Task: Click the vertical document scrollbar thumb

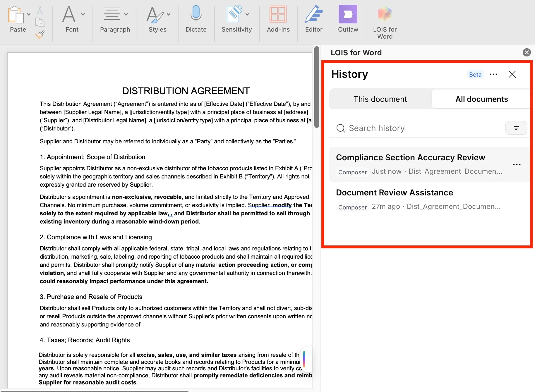Action: click(316, 87)
